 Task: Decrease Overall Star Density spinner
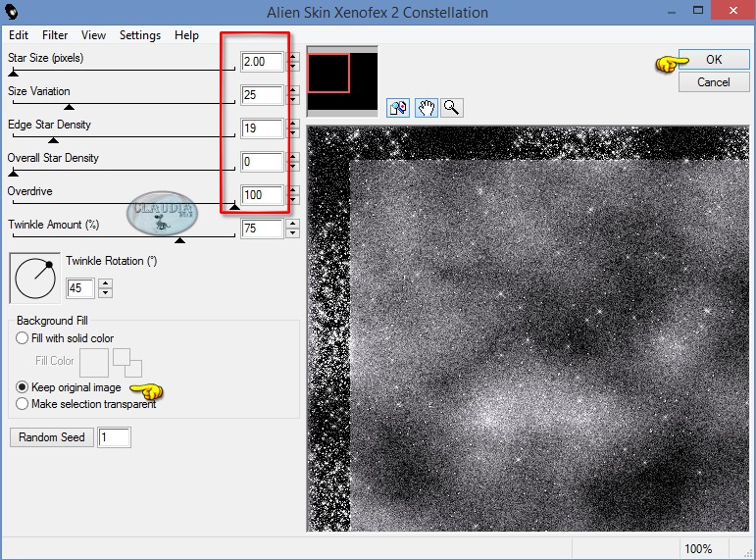(x=292, y=167)
